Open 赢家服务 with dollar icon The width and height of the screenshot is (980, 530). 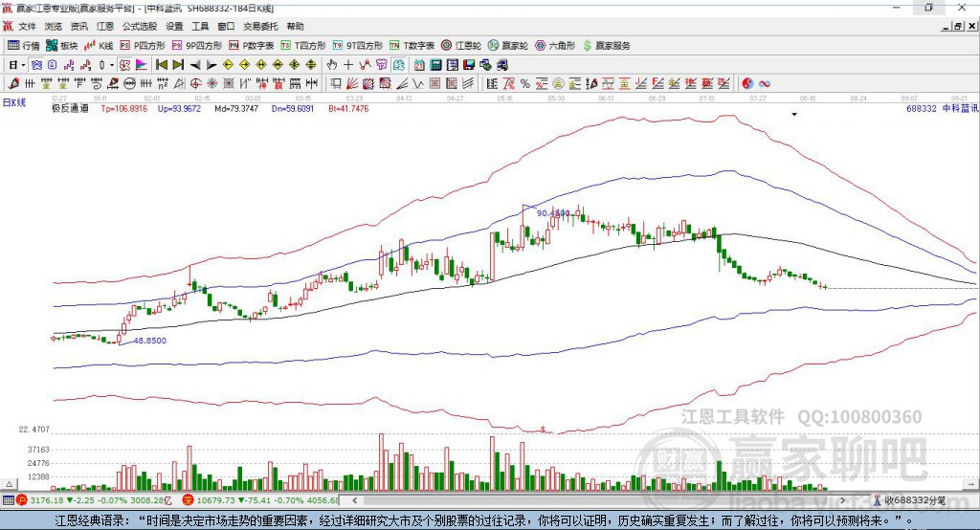click(607, 46)
